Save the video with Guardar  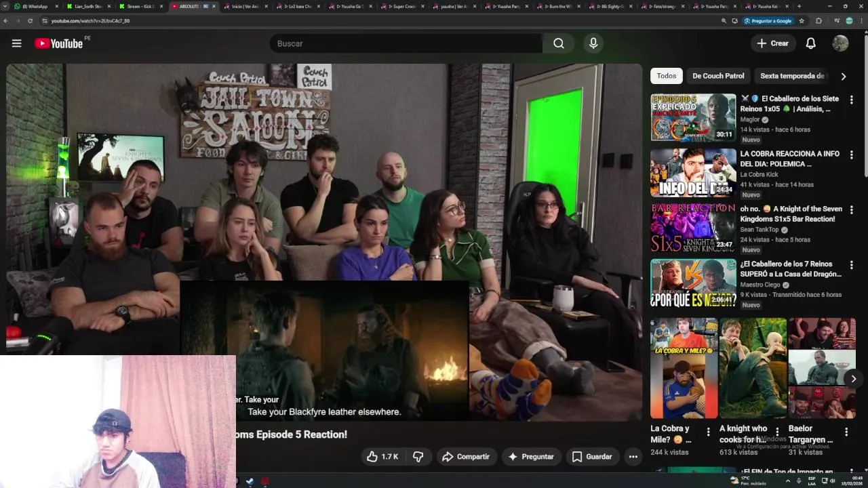[592, 457]
